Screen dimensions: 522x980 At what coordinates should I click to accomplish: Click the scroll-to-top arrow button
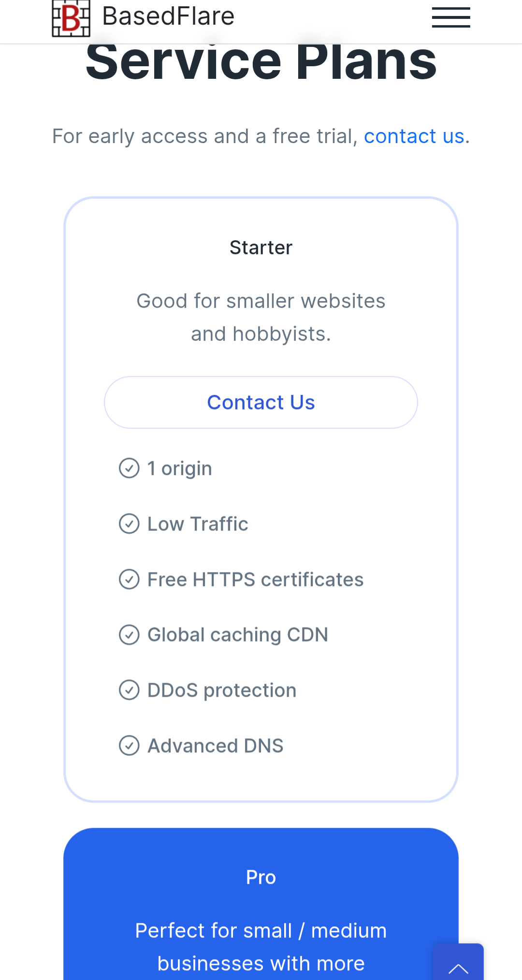point(458,962)
